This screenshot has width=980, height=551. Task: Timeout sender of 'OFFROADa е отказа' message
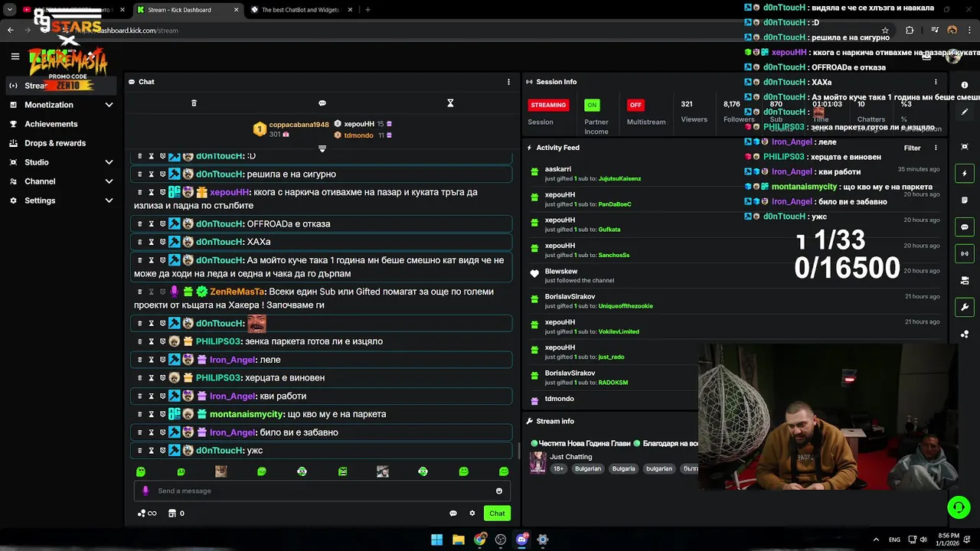click(151, 223)
